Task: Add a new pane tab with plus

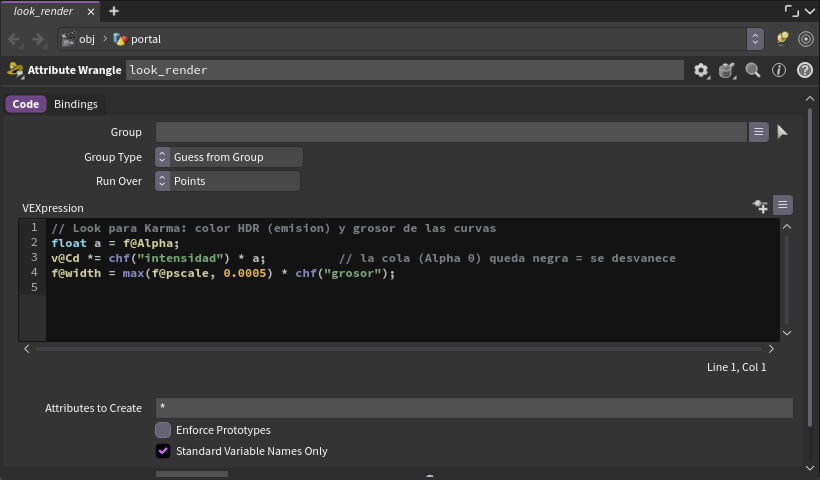Action: [x=113, y=11]
